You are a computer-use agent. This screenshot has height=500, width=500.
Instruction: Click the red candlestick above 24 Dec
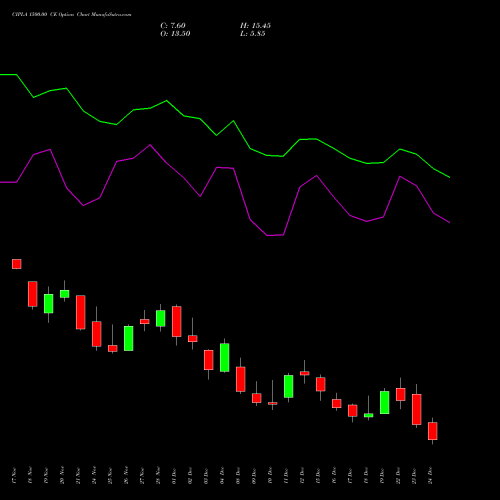433,431
